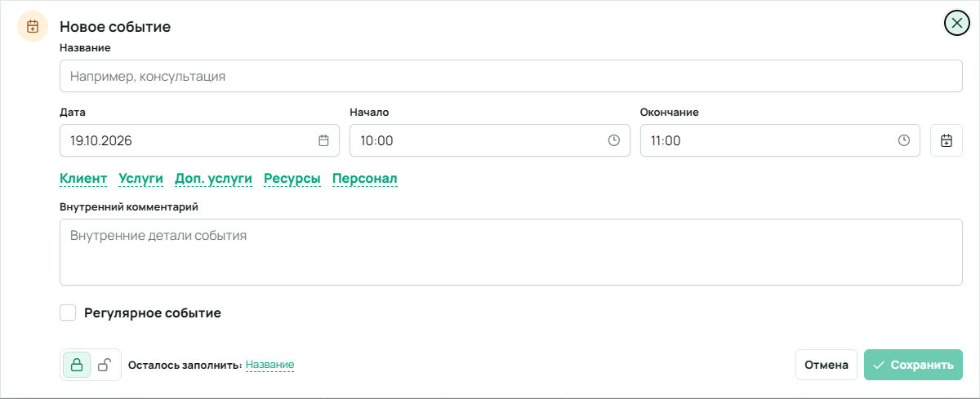Screen dimensions: 980x399
Task: Open the Ресурсы section link
Action: click(x=292, y=179)
